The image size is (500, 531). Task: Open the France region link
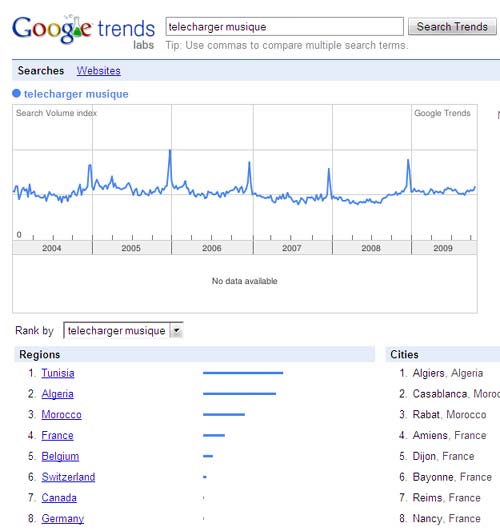click(57, 435)
